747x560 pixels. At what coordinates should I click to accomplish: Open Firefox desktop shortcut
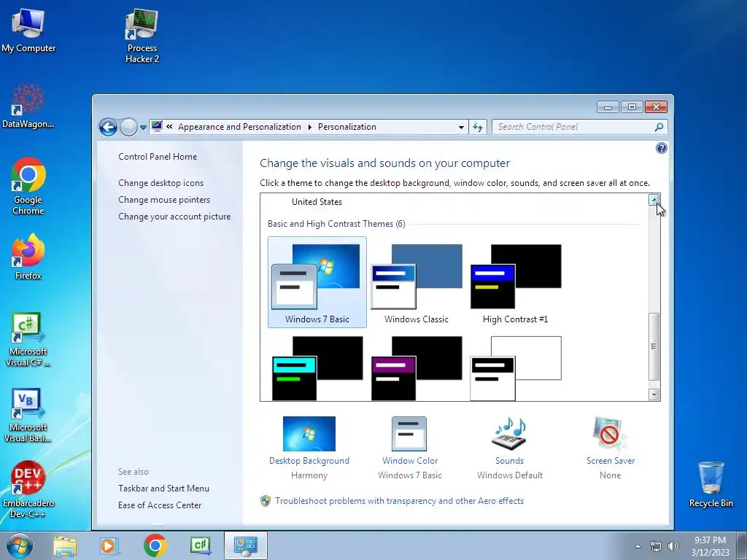tap(28, 257)
